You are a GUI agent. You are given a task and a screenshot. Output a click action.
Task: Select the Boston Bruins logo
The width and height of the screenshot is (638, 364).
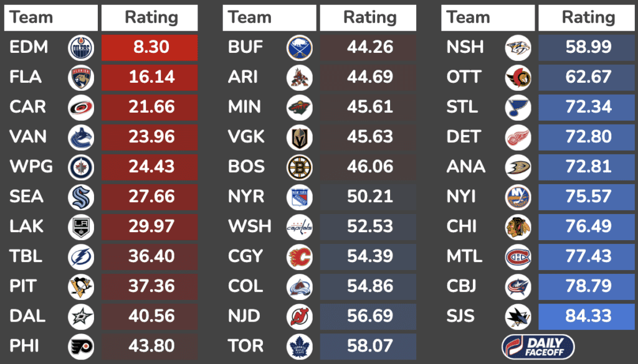pyautogui.click(x=300, y=167)
